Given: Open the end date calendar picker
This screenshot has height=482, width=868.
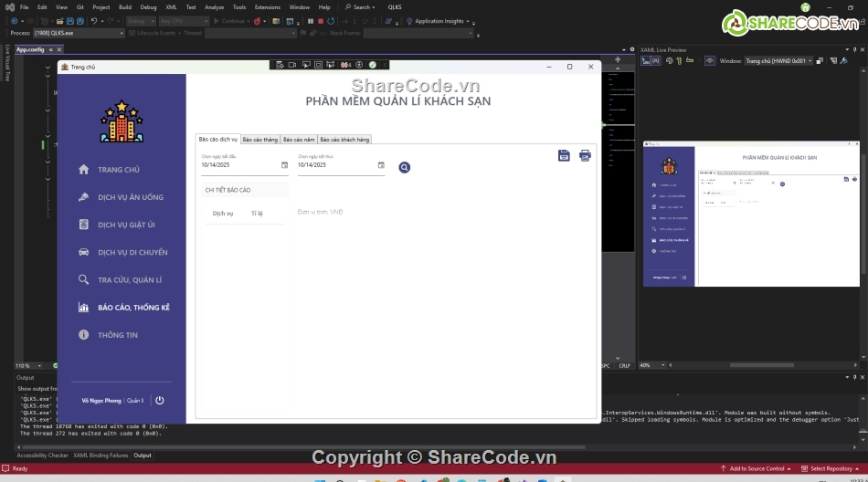Looking at the screenshot, I should click(x=381, y=165).
